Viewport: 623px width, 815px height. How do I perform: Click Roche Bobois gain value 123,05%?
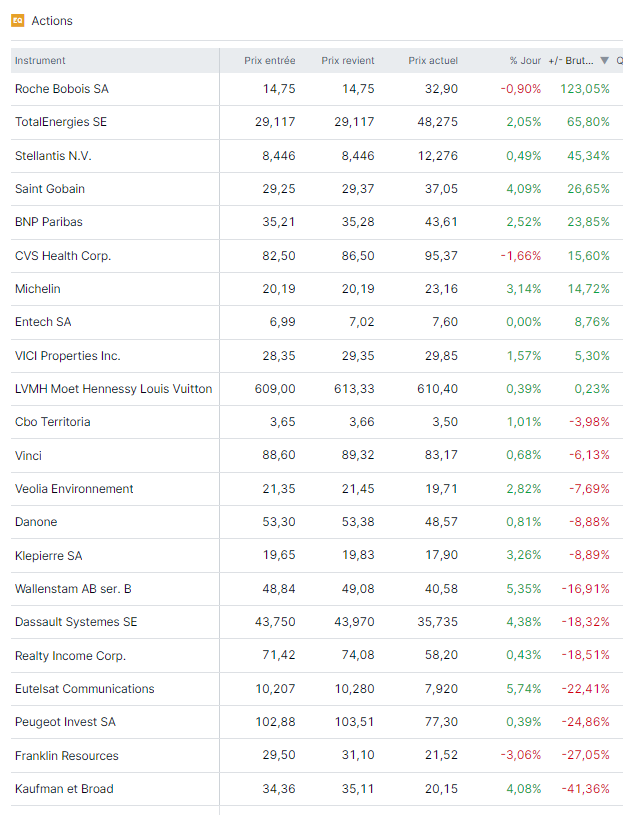(x=585, y=89)
